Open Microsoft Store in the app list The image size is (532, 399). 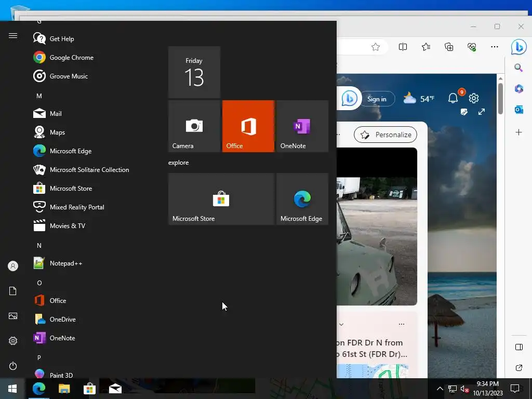82,188
